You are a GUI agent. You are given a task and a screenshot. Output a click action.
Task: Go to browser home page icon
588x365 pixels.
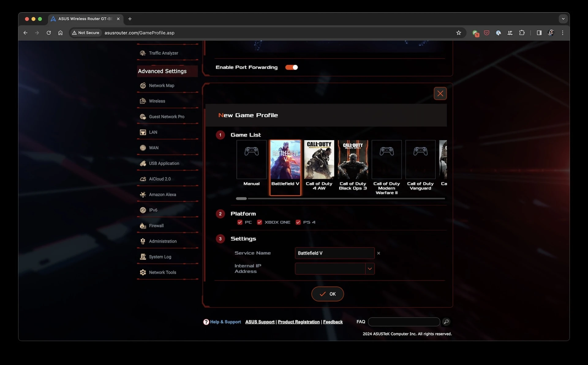click(x=60, y=33)
